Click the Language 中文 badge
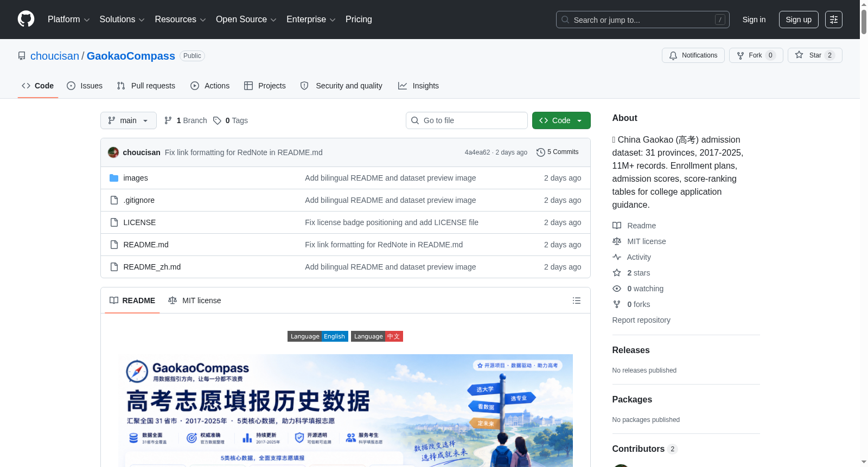 coord(377,336)
